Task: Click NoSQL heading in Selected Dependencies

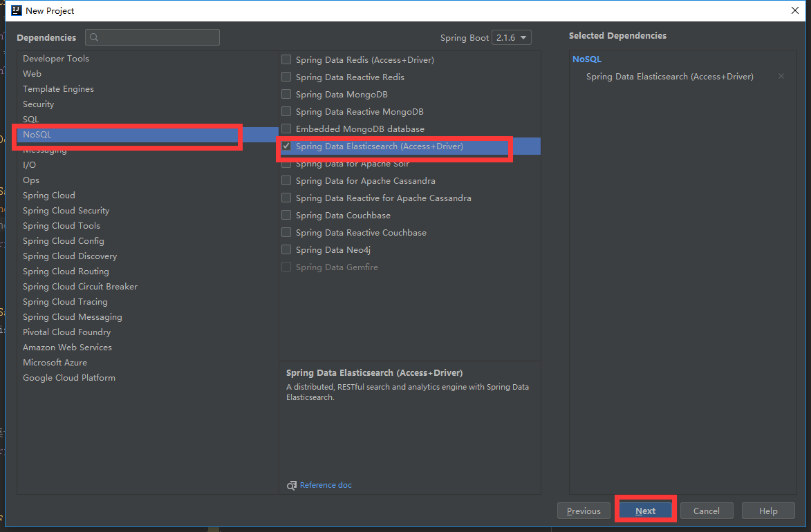Action: (587, 59)
